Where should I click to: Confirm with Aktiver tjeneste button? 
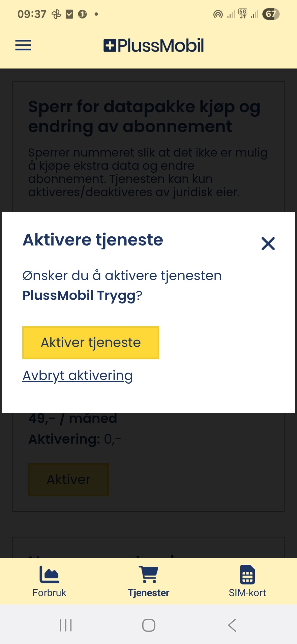click(x=91, y=342)
